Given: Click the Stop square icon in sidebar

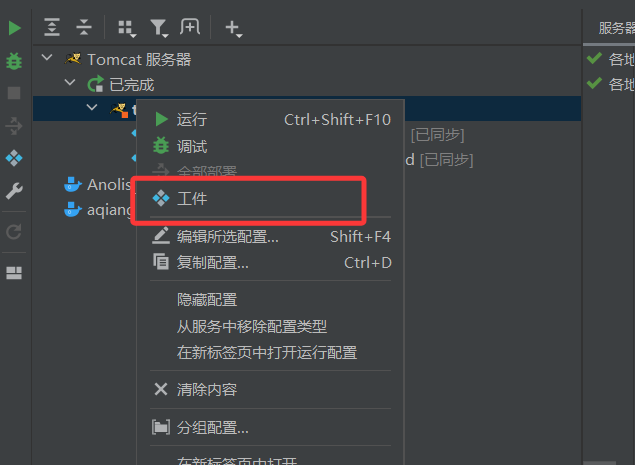Looking at the screenshot, I should tap(14, 93).
